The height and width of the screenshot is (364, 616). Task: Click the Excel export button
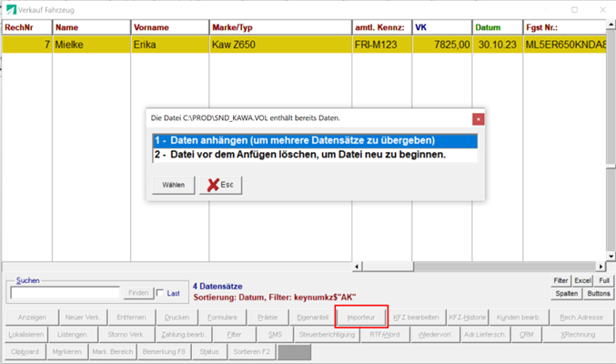(582, 281)
